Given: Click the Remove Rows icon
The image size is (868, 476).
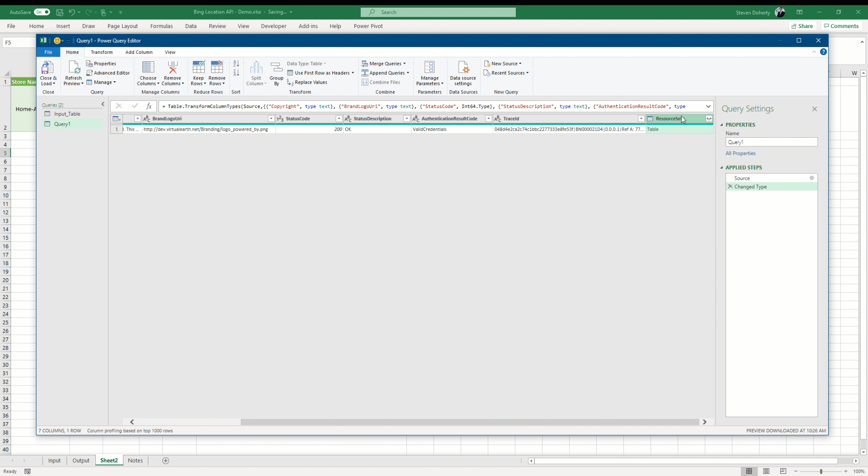Looking at the screenshot, I should [x=217, y=67].
